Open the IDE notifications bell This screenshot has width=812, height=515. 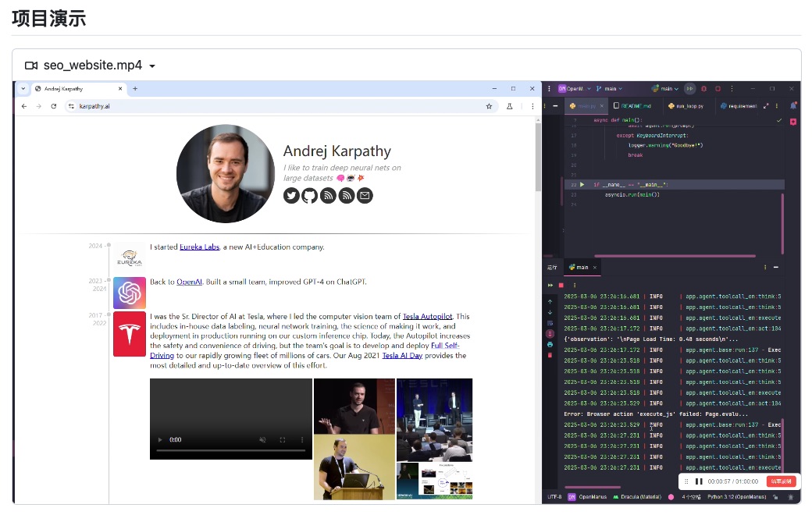click(x=793, y=105)
